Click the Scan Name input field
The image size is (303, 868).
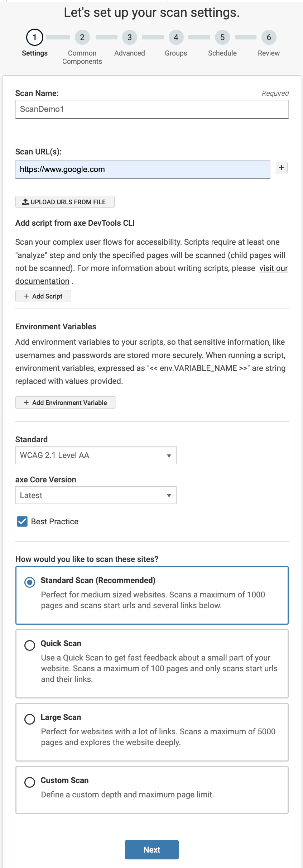(152, 109)
